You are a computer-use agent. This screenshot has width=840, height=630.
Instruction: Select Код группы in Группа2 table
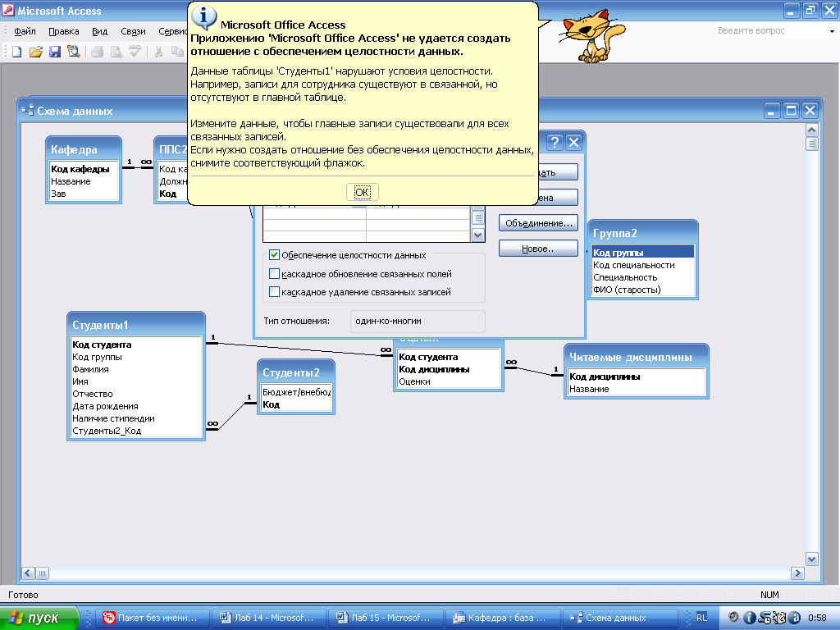643,253
